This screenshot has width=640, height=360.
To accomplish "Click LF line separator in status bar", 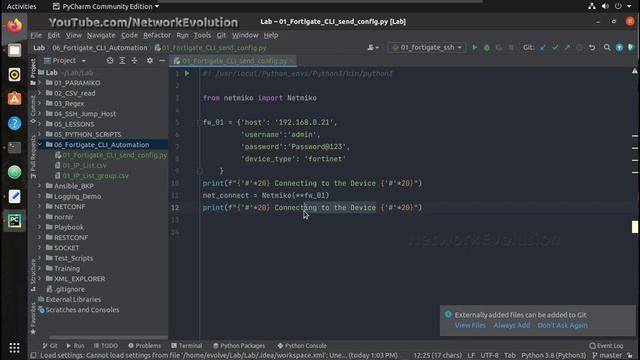I will 471,356.
